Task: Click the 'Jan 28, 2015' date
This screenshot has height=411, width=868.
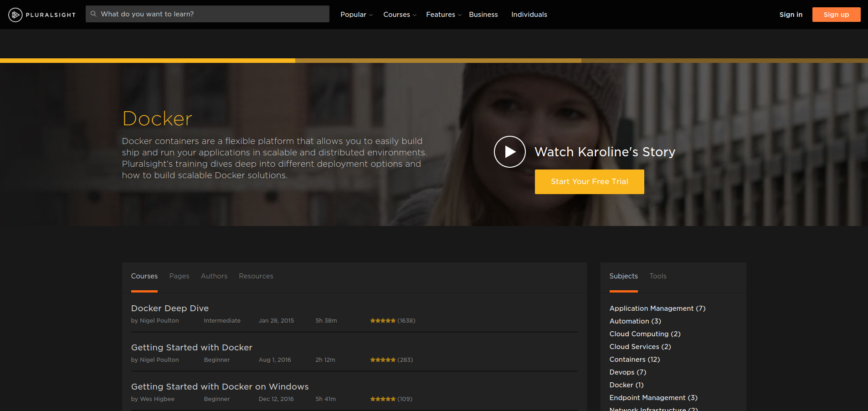Action: 276,321
